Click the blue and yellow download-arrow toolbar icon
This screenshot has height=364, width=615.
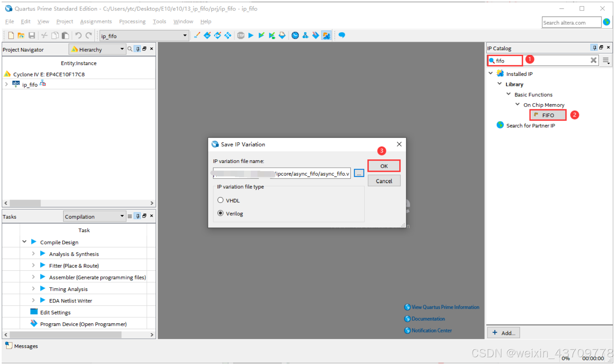pos(282,35)
